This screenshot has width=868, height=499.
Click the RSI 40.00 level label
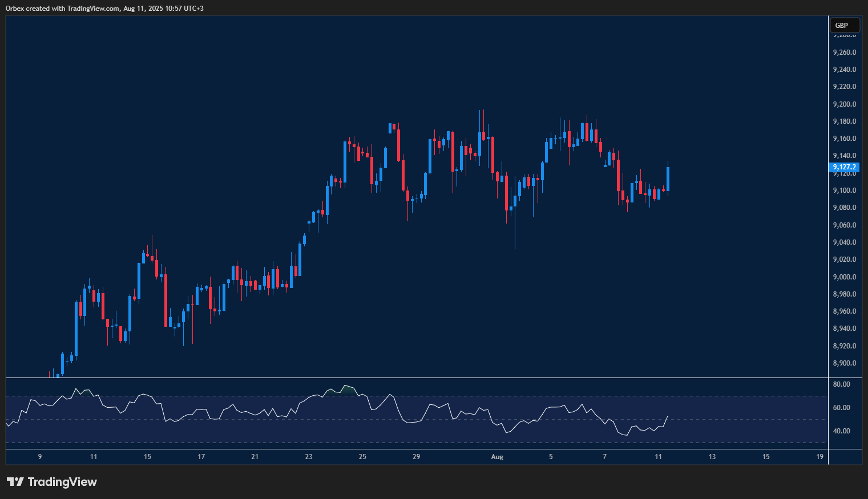click(x=842, y=431)
